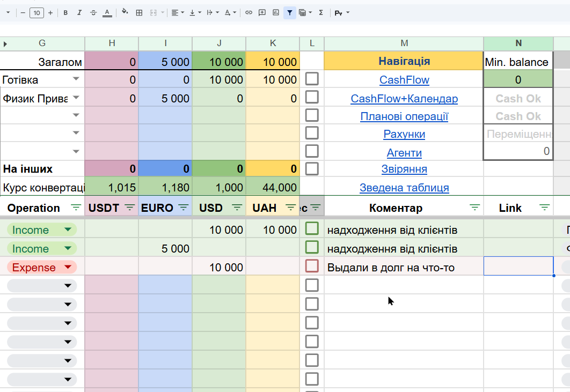This screenshot has width=570, height=392.
Task: Open Зведена таблиця link
Action: [404, 188]
